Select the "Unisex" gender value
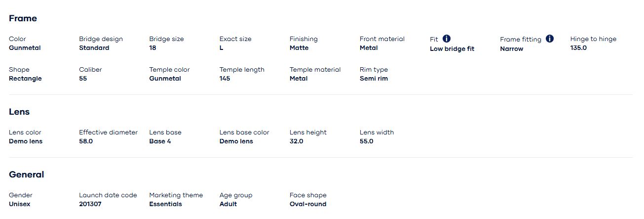 (19, 204)
